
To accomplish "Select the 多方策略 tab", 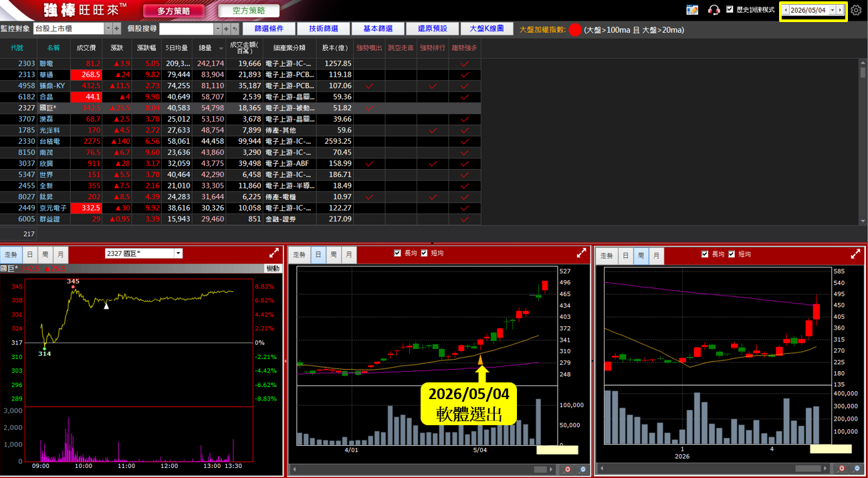I will point(174,11).
